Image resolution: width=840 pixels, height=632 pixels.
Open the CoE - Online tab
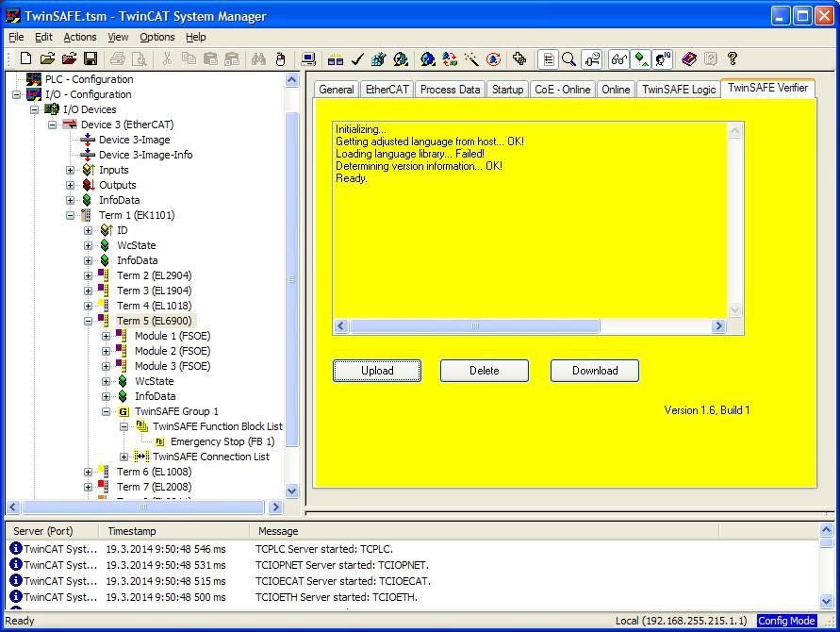(x=562, y=90)
